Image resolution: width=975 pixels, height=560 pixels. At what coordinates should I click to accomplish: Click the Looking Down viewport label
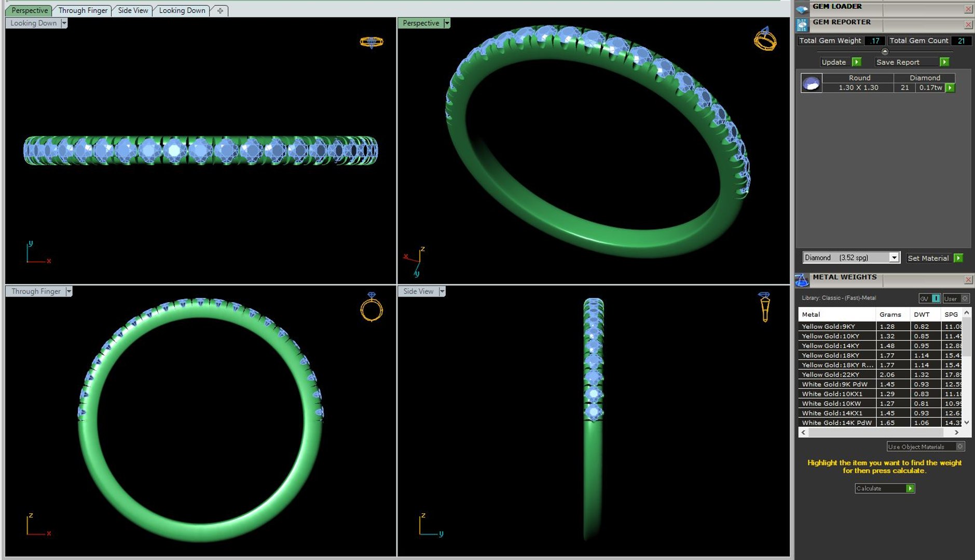click(x=33, y=23)
